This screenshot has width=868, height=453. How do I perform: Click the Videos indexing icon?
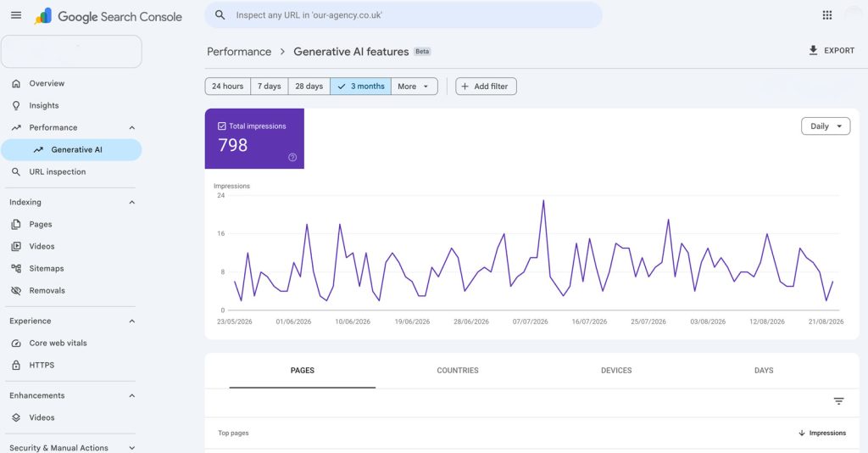click(x=16, y=247)
